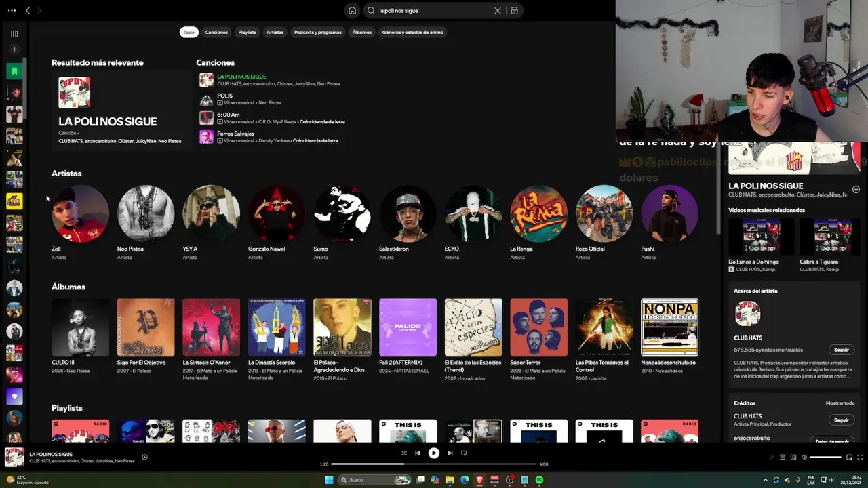
Task: Collapse the Your Library sidebar icon
Action: click(x=14, y=33)
